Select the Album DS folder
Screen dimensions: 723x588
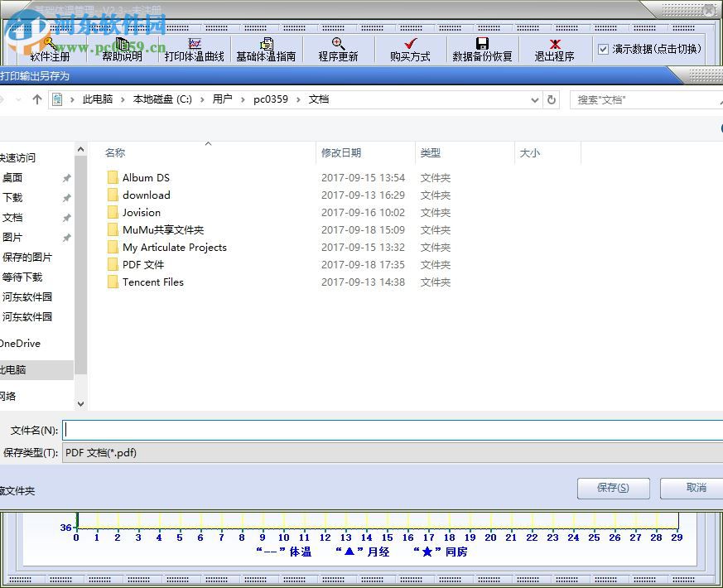point(146,177)
